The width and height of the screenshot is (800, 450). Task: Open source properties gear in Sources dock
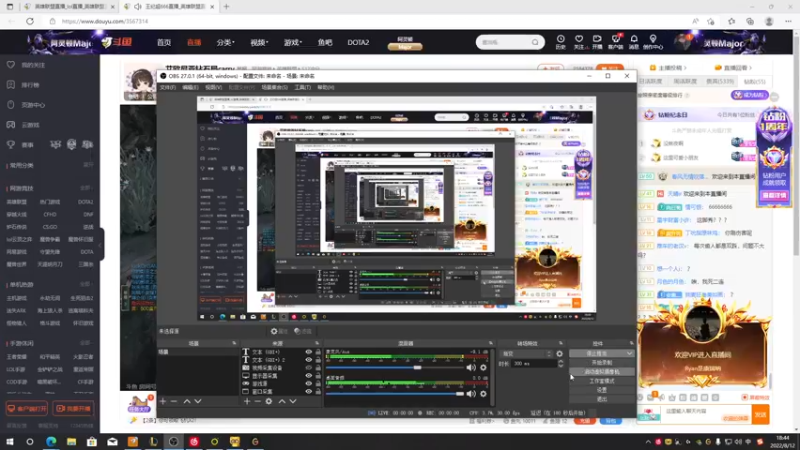pos(269,402)
